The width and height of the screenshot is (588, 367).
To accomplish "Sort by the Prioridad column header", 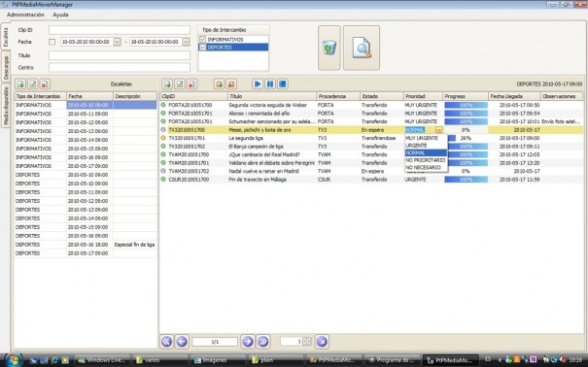I will [x=423, y=96].
